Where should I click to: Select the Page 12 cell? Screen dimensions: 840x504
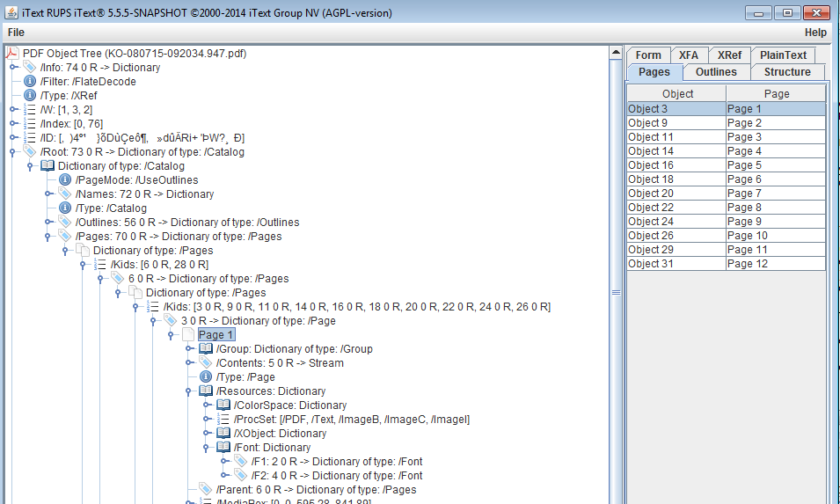click(x=776, y=264)
